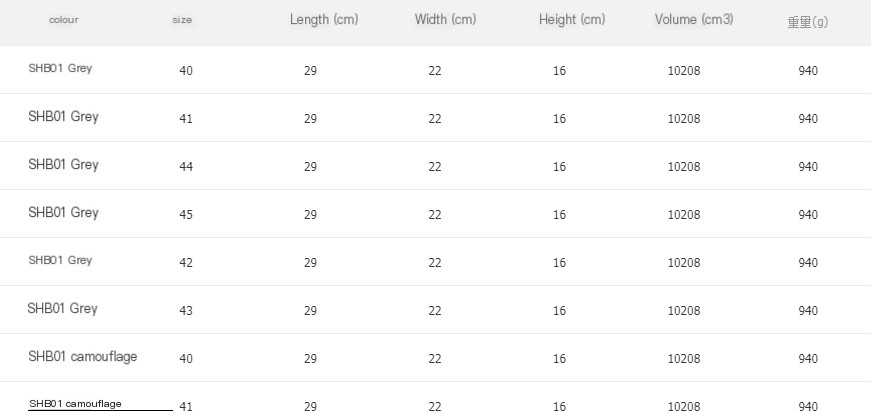Viewport: 871px width, 411px height.
Task: Click size value 43
Action: coord(186,310)
